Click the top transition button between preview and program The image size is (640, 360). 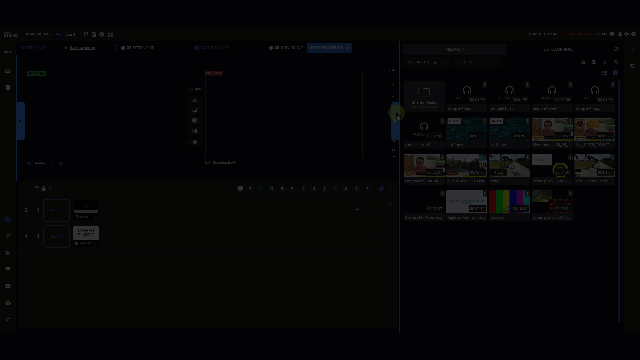[195, 100]
